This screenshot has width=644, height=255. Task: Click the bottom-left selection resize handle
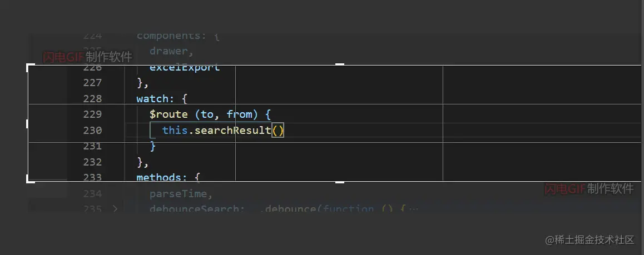pos(28,181)
